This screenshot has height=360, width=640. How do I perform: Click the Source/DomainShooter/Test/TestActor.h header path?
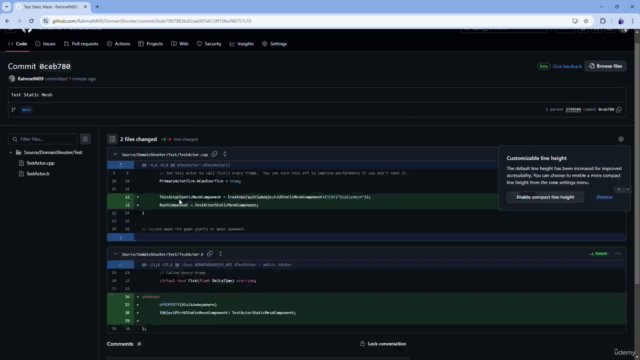(x=162, y=254)
